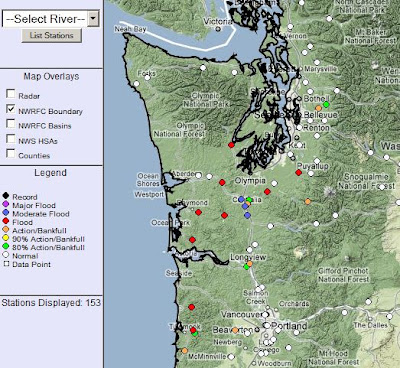The width and height of the screenshot is (400, 368).
Task: Click the Moderate Flood blue legend dot
Action: pos(6,212)
